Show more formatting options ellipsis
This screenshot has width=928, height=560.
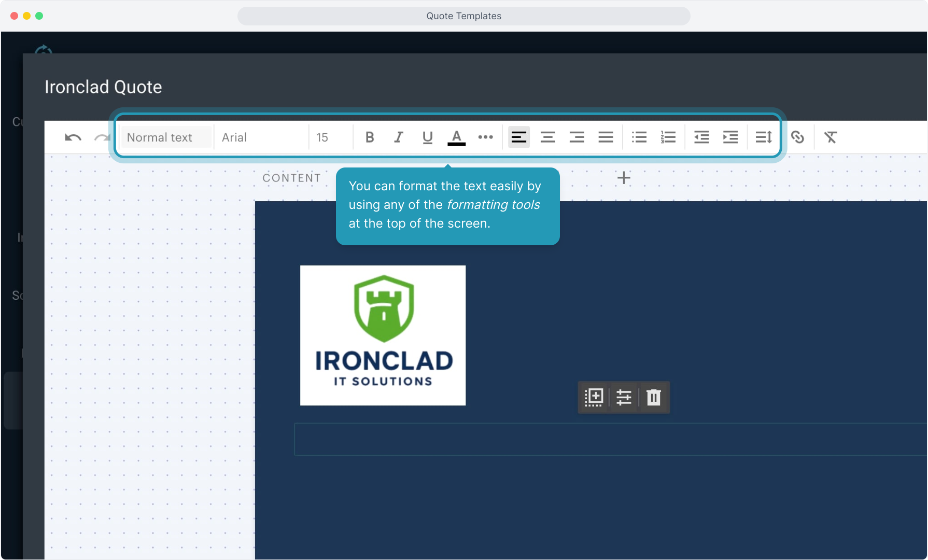pos(485,137)
